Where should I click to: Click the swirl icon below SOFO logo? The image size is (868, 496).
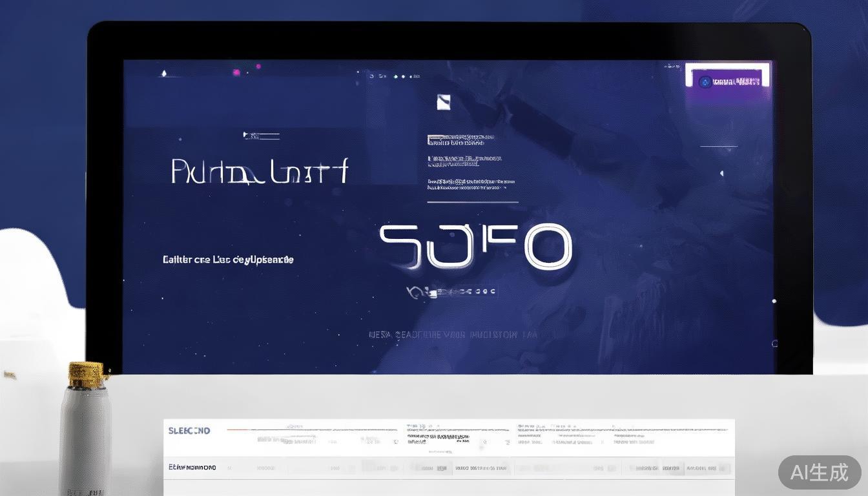[413, 293]
